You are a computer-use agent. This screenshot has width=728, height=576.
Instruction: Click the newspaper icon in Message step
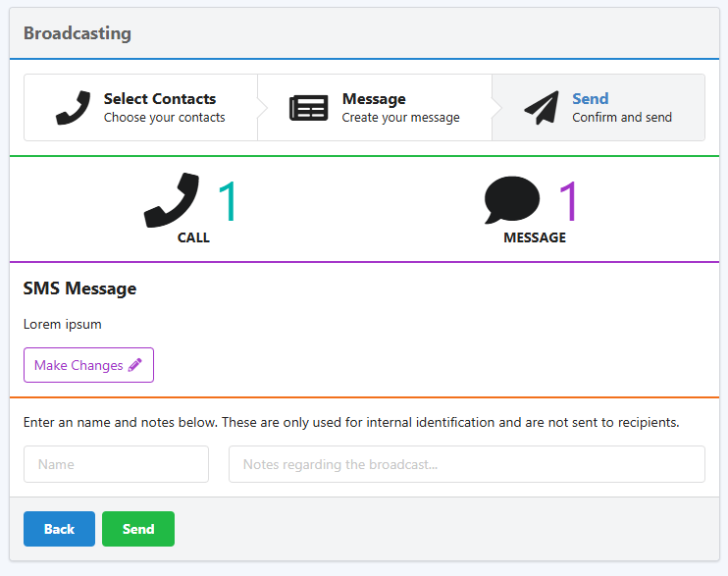309,108
